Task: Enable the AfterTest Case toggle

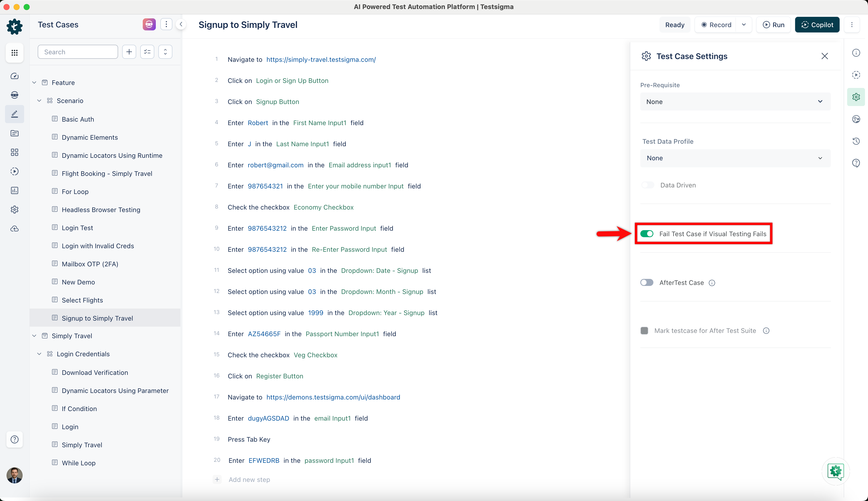Action: pyautogui.click(x=647, y=282)
